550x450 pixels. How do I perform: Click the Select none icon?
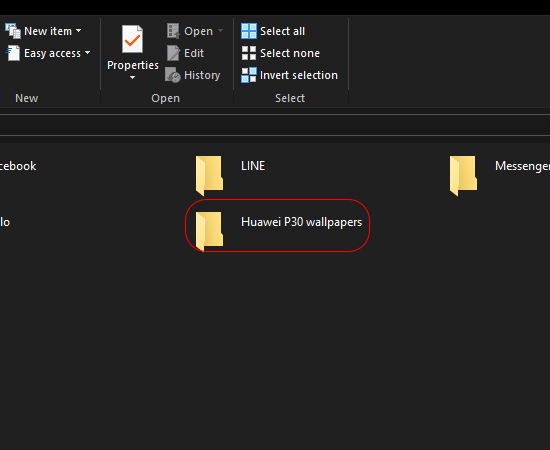point(249,53)
